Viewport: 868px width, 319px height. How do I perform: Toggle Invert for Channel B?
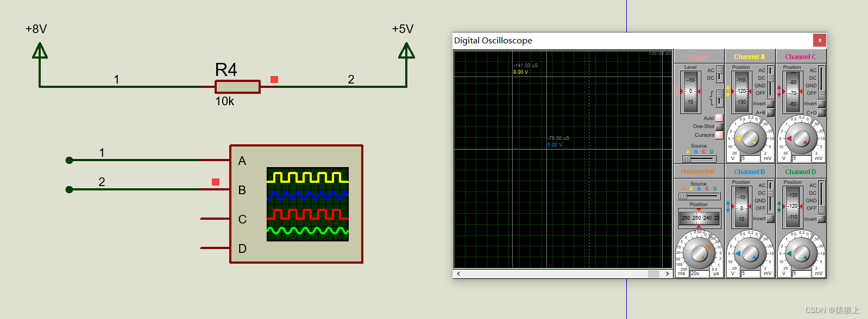(770, 219)
